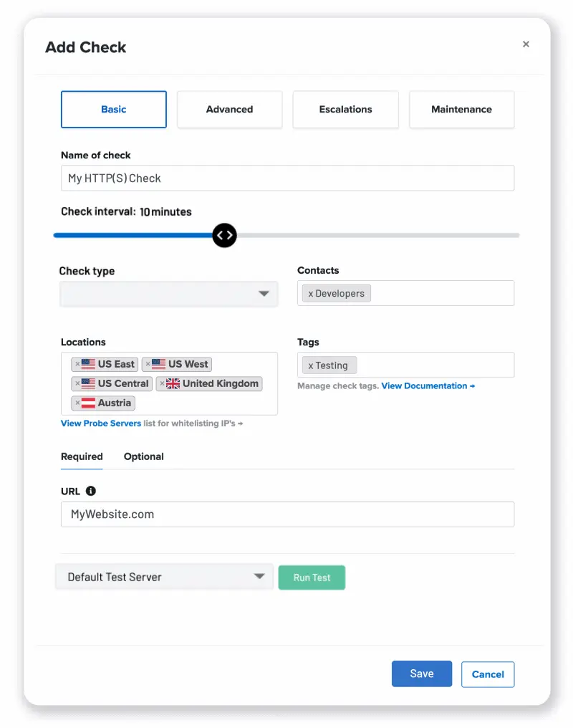573x728 pixels.
Task: Remove the Testing tag
Action: [311, 365]
